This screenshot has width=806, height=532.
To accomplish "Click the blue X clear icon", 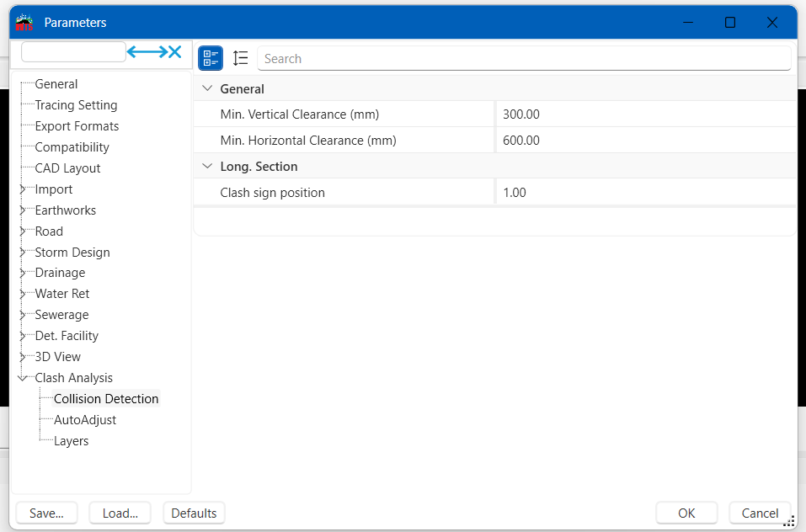I will coord(175,52).
